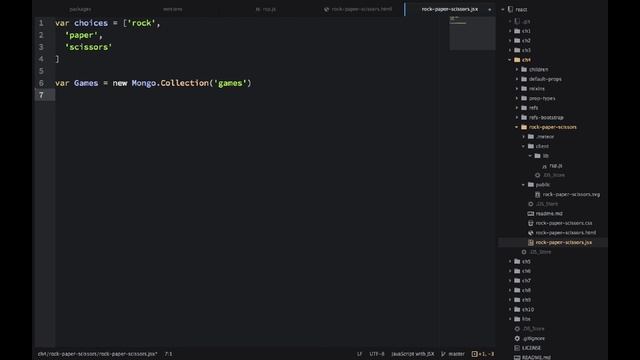Click the ch1 folder icon
The width and height of the screenshot is (640, 360).
(x=517, y=31)
